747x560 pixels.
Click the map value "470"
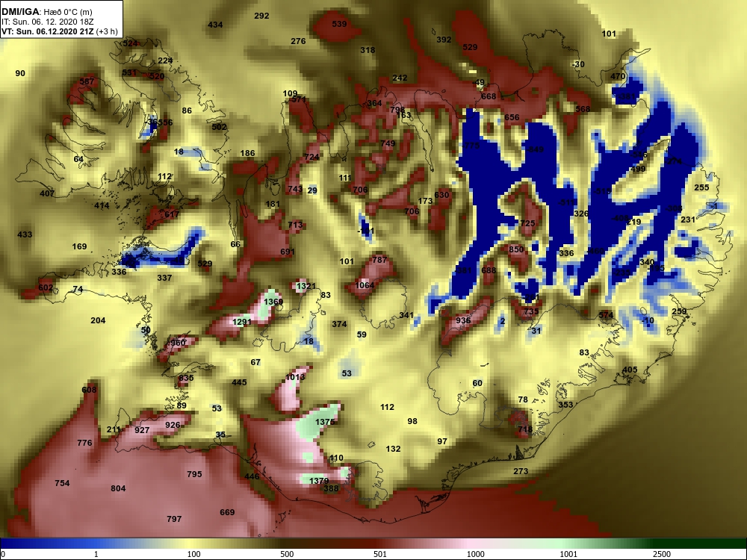click(618, 76)
